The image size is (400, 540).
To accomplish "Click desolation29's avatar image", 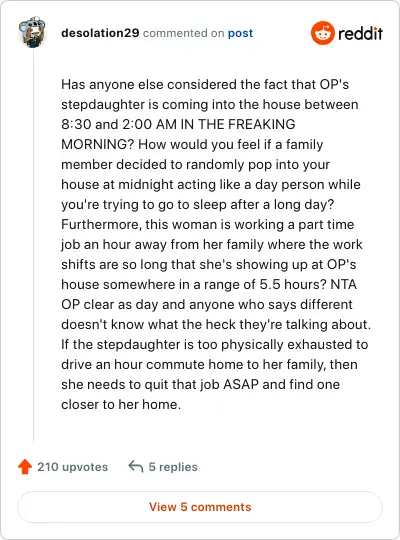I will (32, 32).
